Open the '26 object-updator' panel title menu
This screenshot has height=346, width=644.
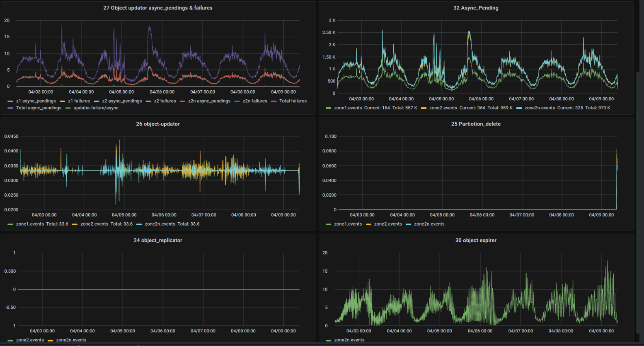[157, 124]
